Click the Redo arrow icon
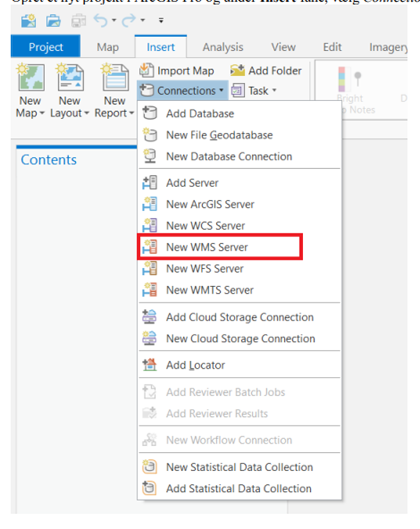This screenshot has height=529, width=420. (x=129, y=21)
